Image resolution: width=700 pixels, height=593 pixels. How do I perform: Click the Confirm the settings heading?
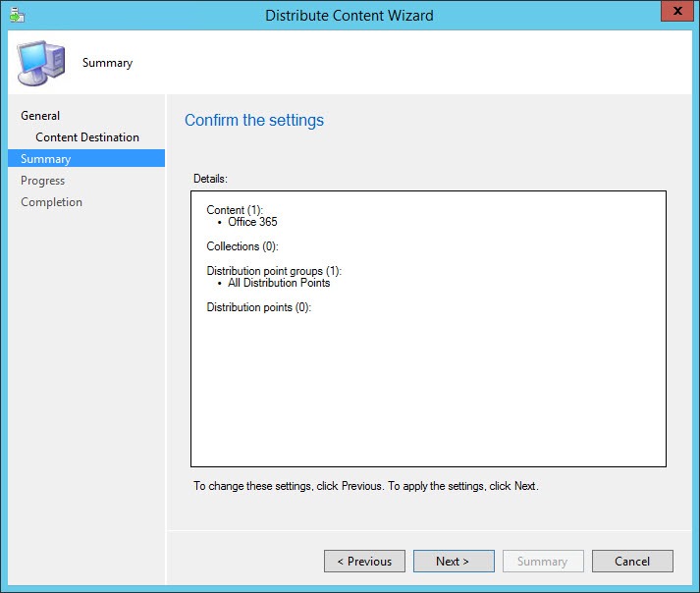click(x=254, y=121)
